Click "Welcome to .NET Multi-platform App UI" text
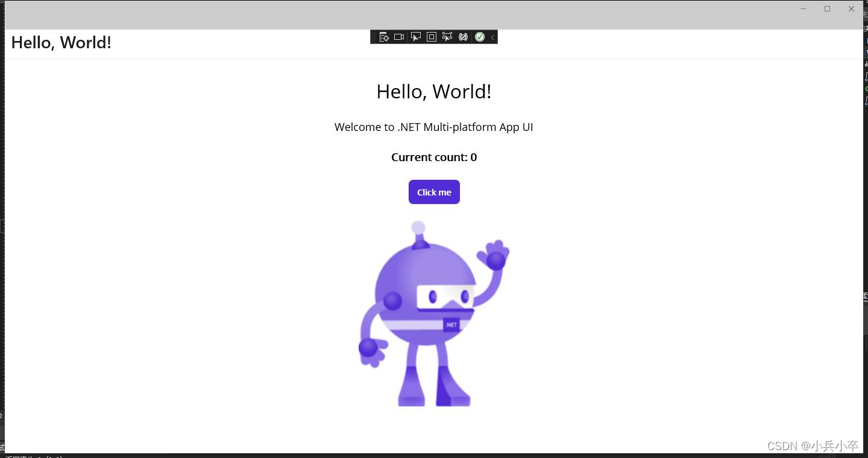The height and width of the screenshot is (458, 868). pos(434,127)
